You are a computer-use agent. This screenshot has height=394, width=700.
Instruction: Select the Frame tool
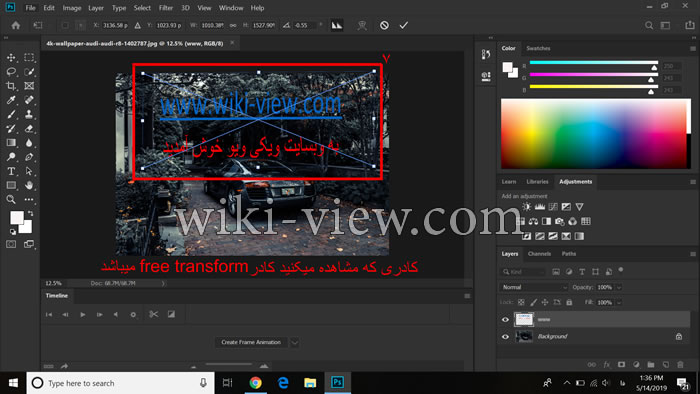29,86
